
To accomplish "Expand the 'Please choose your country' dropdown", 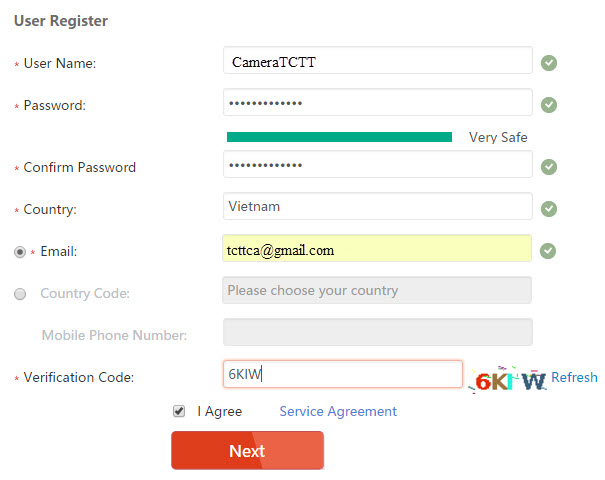I will pyautogui.click(x=378, y=291).
